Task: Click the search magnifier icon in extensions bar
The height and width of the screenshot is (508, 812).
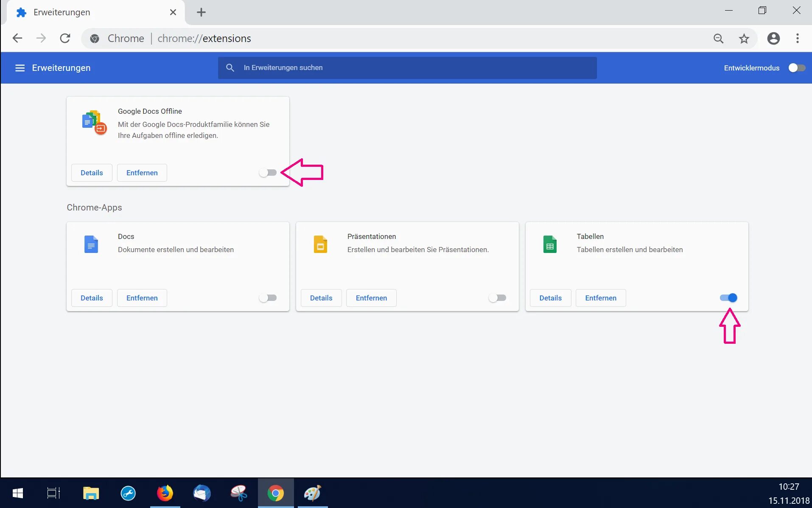Action: [230, 68]
